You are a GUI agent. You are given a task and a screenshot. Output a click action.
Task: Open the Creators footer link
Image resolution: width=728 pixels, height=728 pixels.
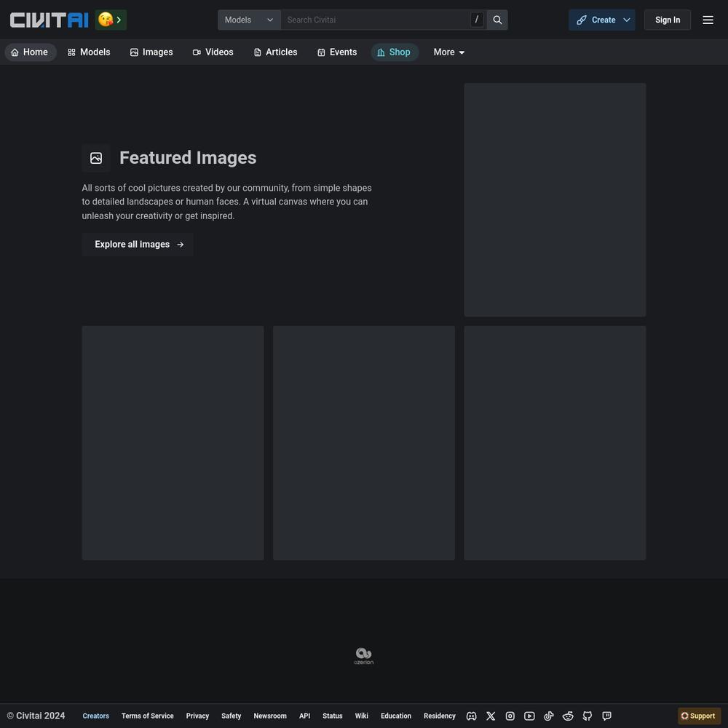95,716
